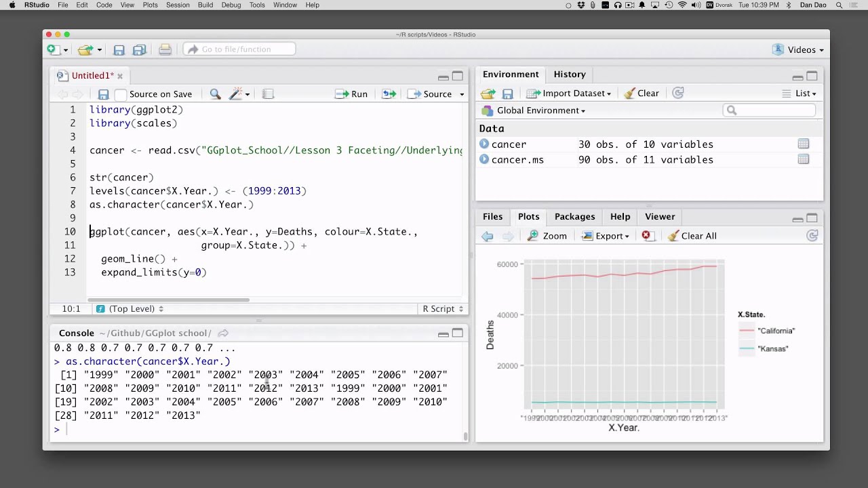
Task: Click the open folder icon in main toolbar
Action: point(84,49)
